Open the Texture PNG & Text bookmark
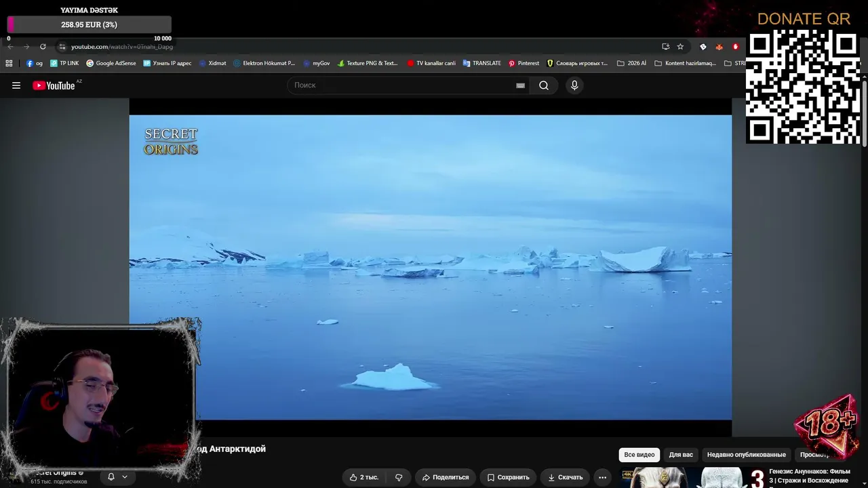Viewport: 868px width, 488px height. pos(368,63)
